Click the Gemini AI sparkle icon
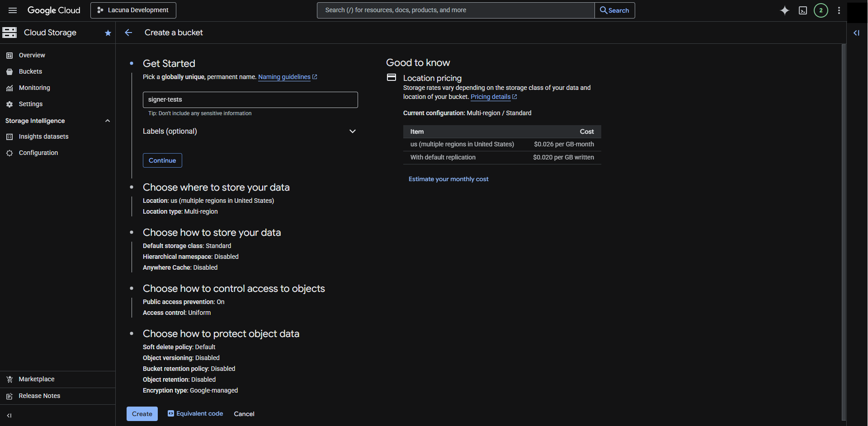 (x=785, y=10)
